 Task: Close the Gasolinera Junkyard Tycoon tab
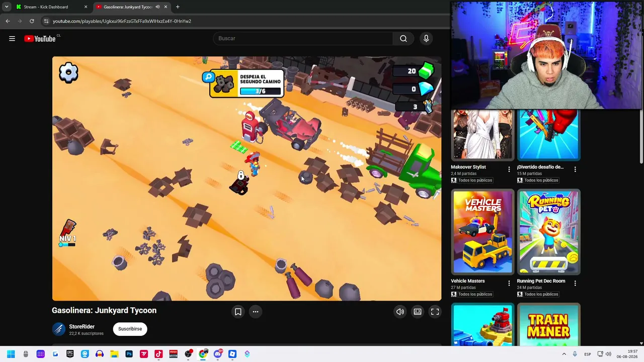click(x=166, y=7)
